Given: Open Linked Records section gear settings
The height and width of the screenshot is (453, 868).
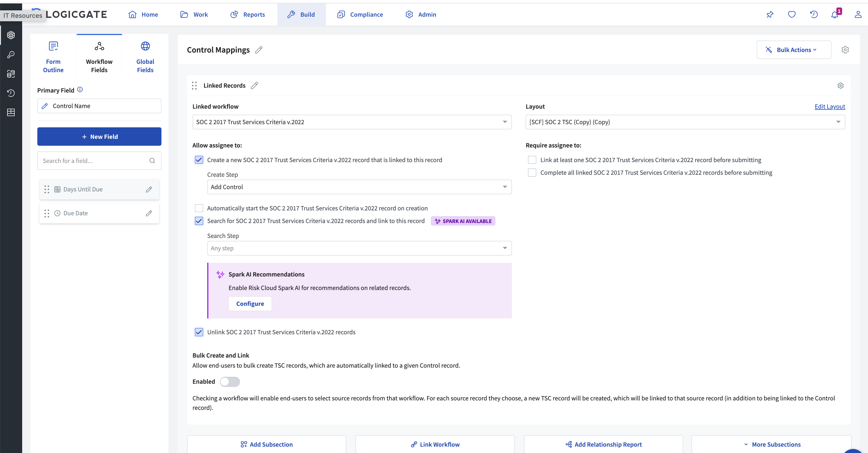Looking at the screenshot, I should [840, 86].
